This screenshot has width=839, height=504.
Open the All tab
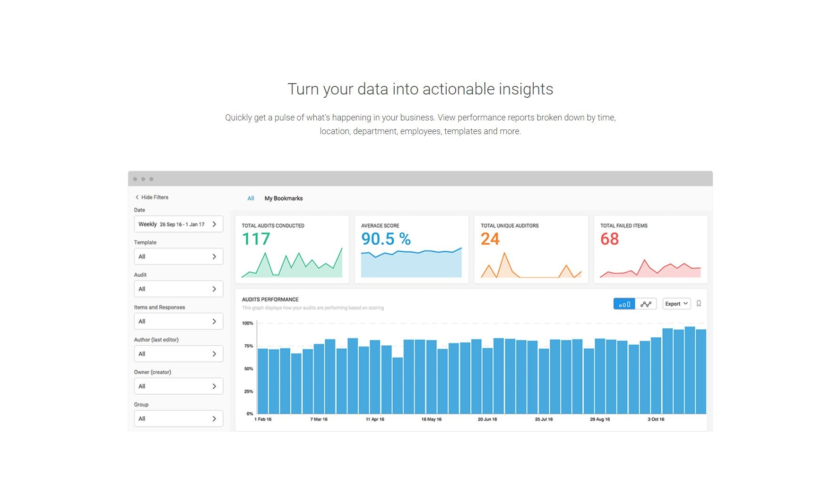(x=251, y=198)
